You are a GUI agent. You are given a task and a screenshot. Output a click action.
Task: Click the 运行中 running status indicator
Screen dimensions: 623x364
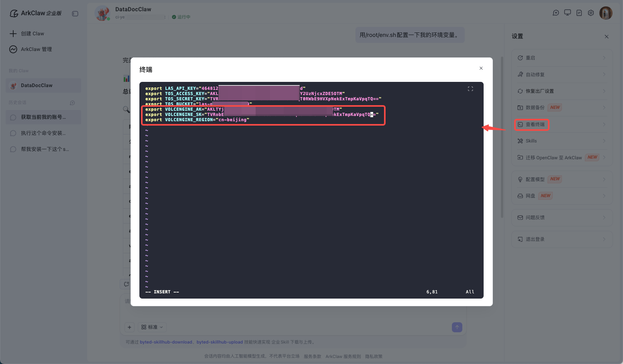click(181, 17)
